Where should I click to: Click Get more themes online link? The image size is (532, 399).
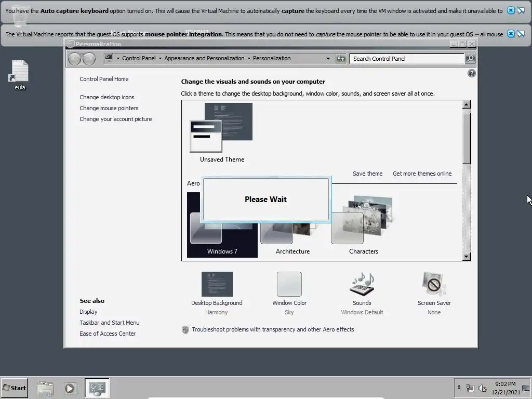coord(422,174)
